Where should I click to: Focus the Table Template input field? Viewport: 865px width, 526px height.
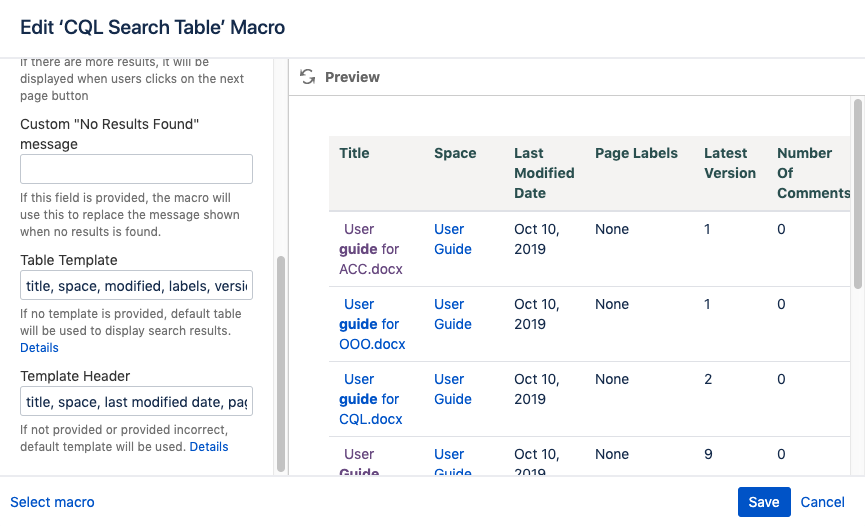tap(136, 286)
